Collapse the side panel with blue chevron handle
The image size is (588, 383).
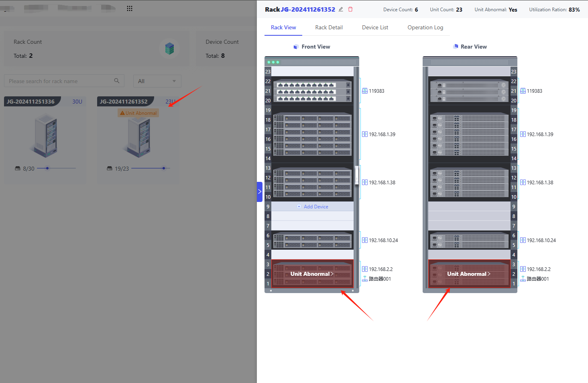(260, 191)
